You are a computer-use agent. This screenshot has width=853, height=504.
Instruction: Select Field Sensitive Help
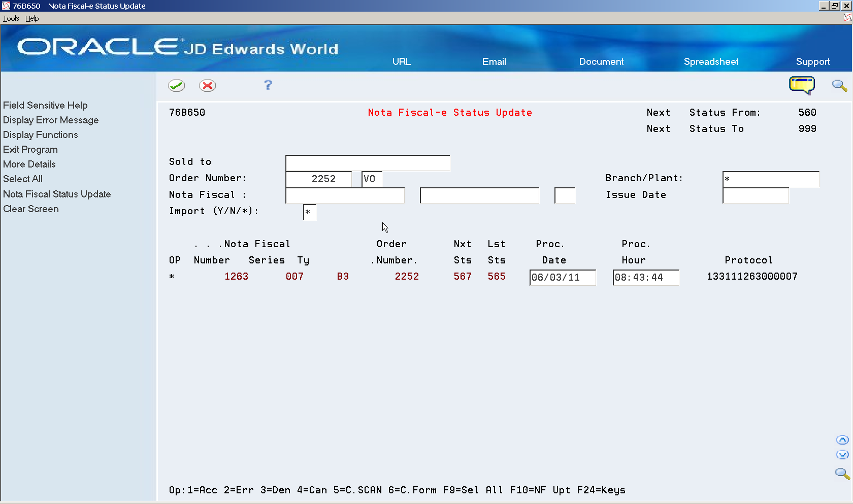point(45,105)
